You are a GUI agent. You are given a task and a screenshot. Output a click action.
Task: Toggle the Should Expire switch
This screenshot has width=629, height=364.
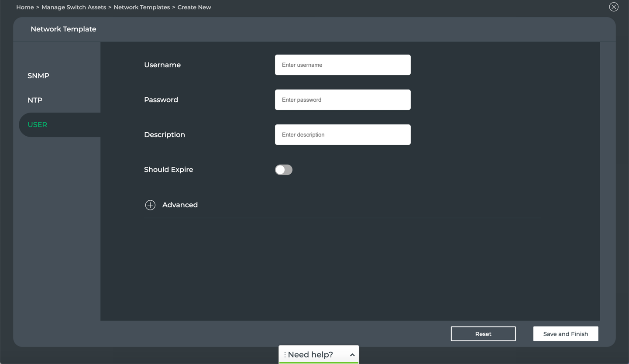(x=284, y=170)
